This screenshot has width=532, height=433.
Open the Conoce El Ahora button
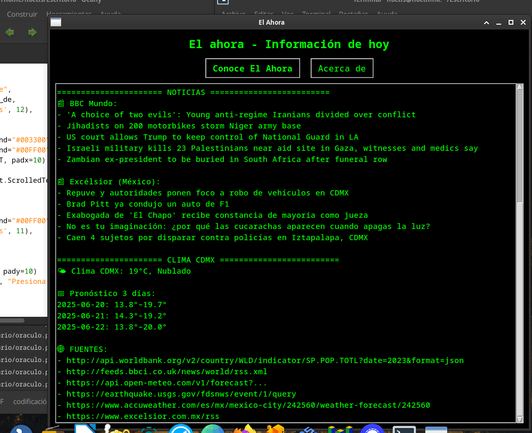[252, 68]
